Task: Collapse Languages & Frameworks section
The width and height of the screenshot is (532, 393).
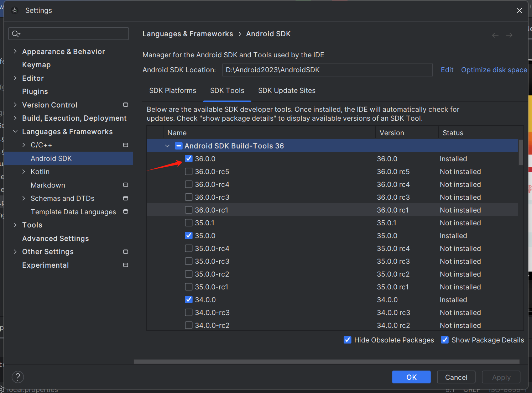Action: click(x=15, y=131)
